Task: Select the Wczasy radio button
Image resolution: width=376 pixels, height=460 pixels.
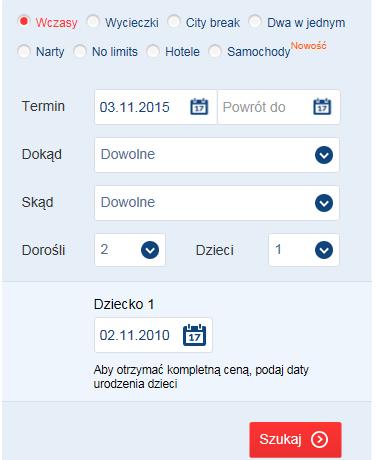Action: (24, 22)
